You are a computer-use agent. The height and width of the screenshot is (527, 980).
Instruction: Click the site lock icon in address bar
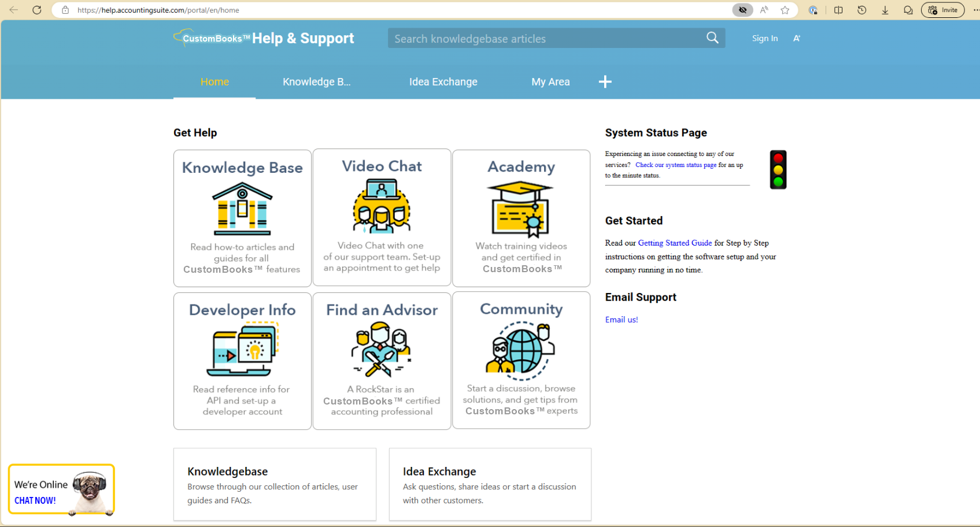65,10
